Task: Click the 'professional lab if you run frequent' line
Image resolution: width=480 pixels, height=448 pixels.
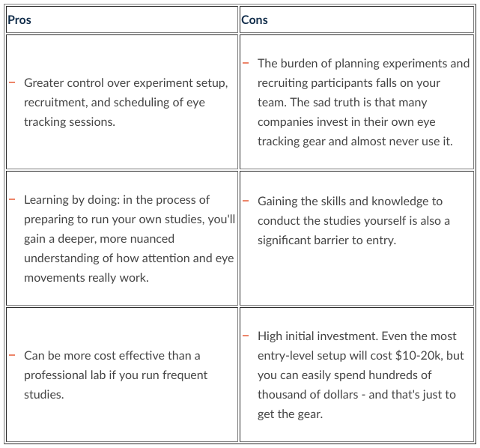Action: coord(116,375)
